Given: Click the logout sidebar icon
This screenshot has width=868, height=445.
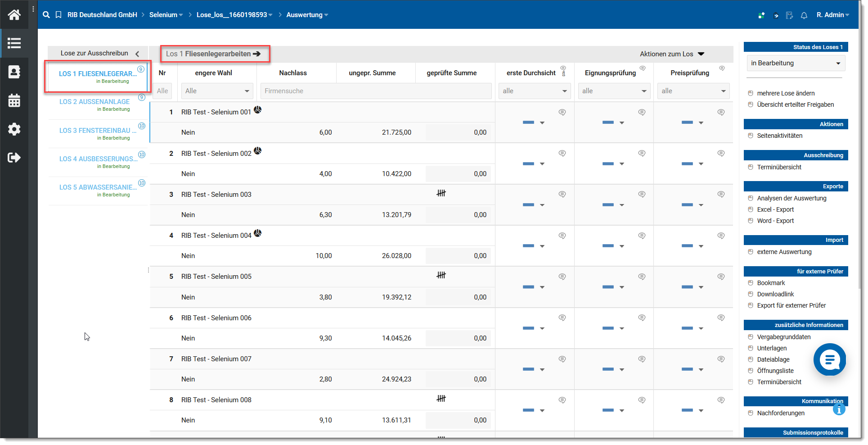Looking at the screenshot, I should (x=14, y=157).
